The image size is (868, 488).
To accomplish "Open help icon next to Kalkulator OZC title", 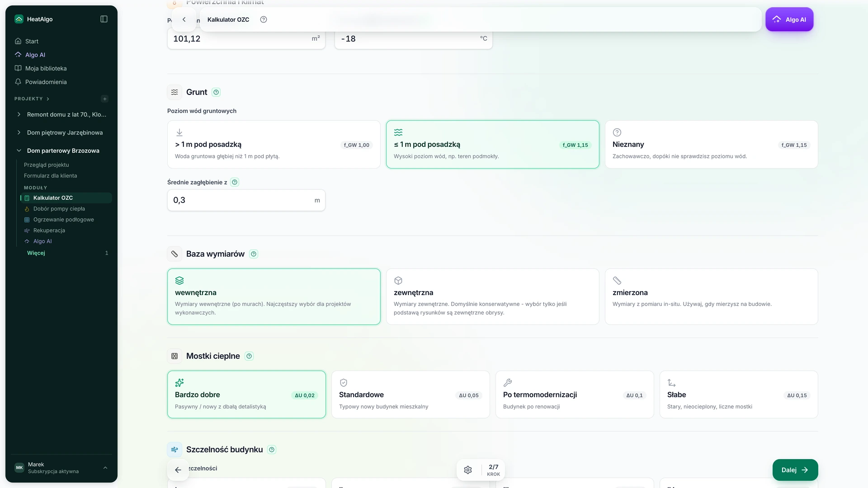I will pos(264,19).
